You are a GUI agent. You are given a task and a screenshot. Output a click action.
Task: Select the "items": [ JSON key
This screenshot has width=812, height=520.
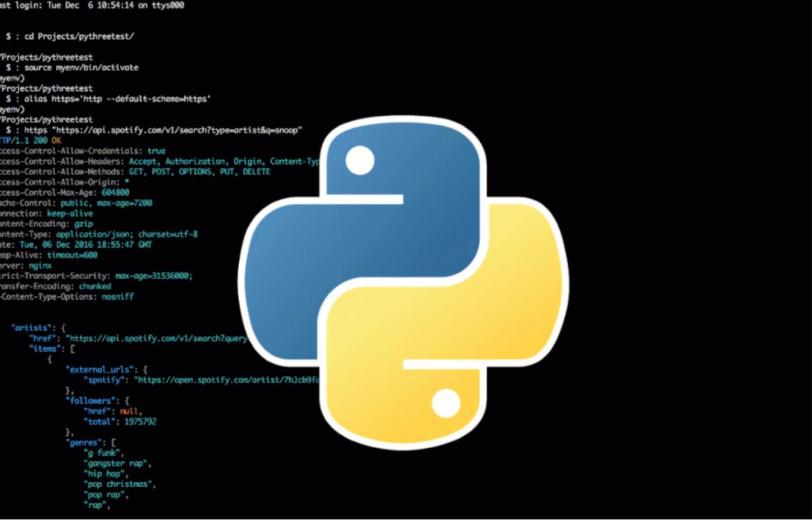tap(51, 349)
